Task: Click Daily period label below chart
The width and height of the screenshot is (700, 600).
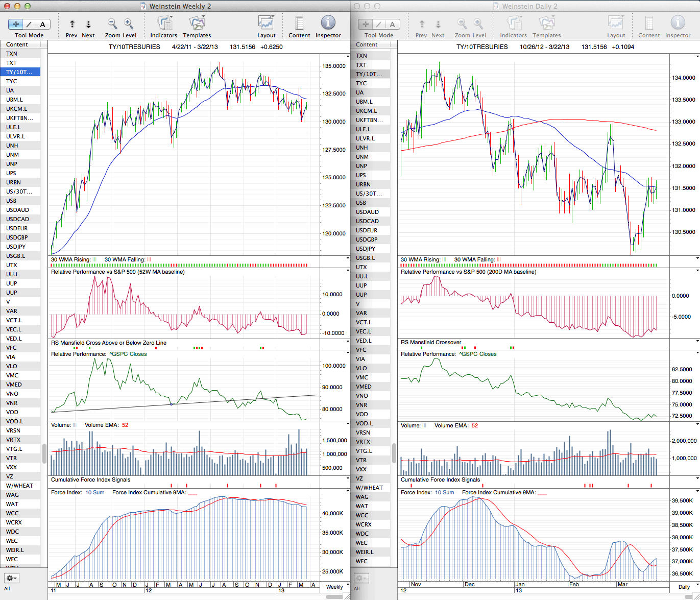Action: pos(684,587)
